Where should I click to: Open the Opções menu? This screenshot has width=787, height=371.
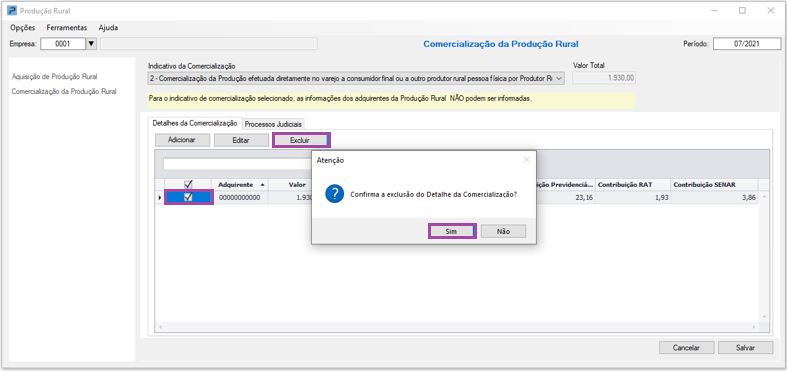pyautogui.click(x=23, y=28)
